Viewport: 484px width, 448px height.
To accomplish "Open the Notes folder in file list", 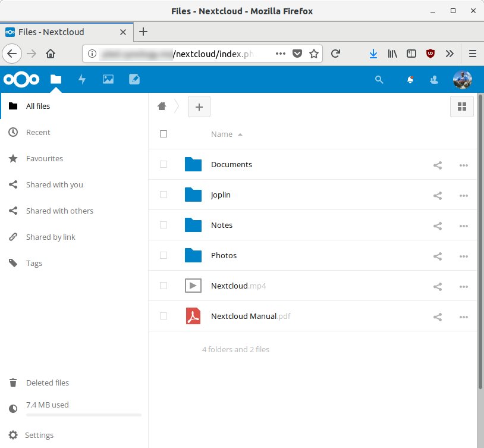I will 222,225.
